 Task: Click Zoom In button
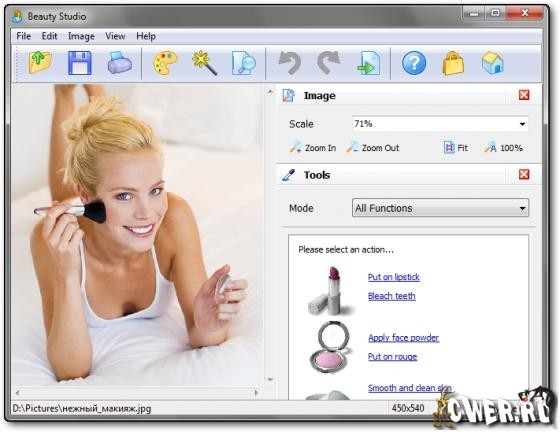tap(312, 147)
